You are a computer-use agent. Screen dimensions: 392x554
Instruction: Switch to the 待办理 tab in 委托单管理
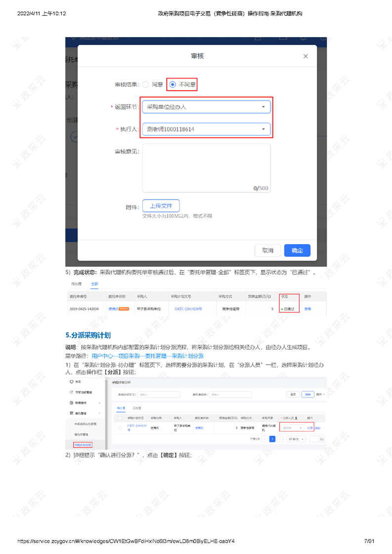[x=76, y=284]
